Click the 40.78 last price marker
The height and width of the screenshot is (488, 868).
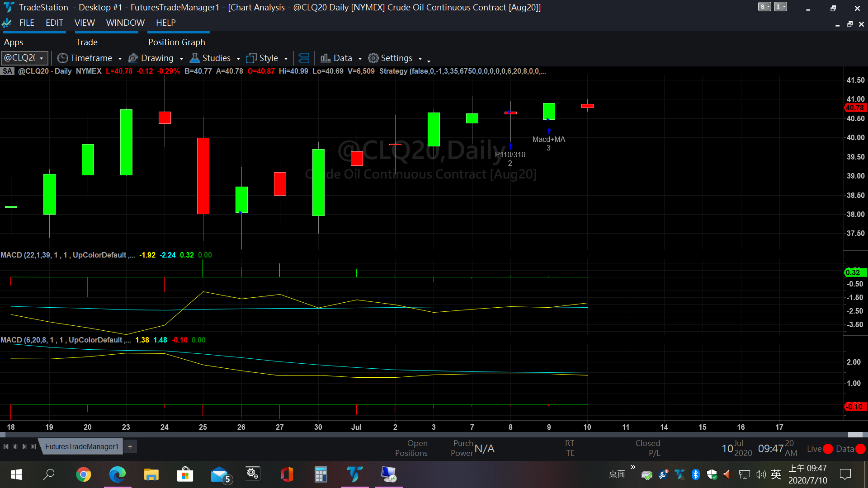pos(855,108)
